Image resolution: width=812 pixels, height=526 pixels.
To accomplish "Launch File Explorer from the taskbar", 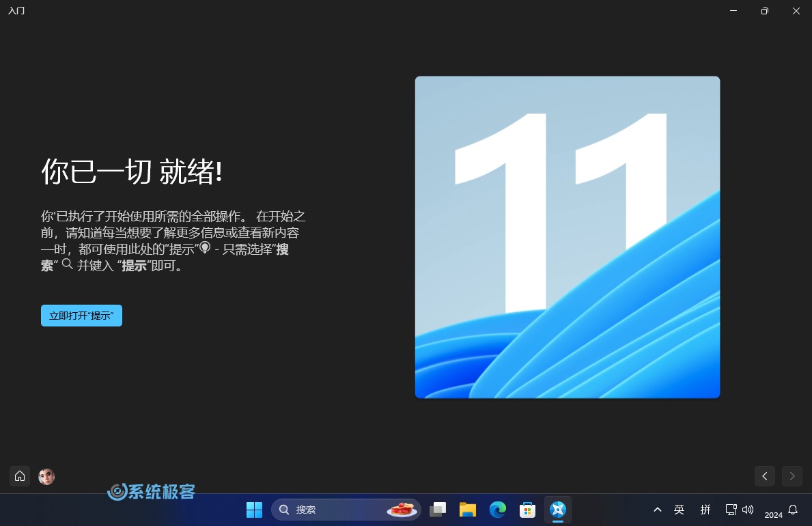I will [467, 510].
